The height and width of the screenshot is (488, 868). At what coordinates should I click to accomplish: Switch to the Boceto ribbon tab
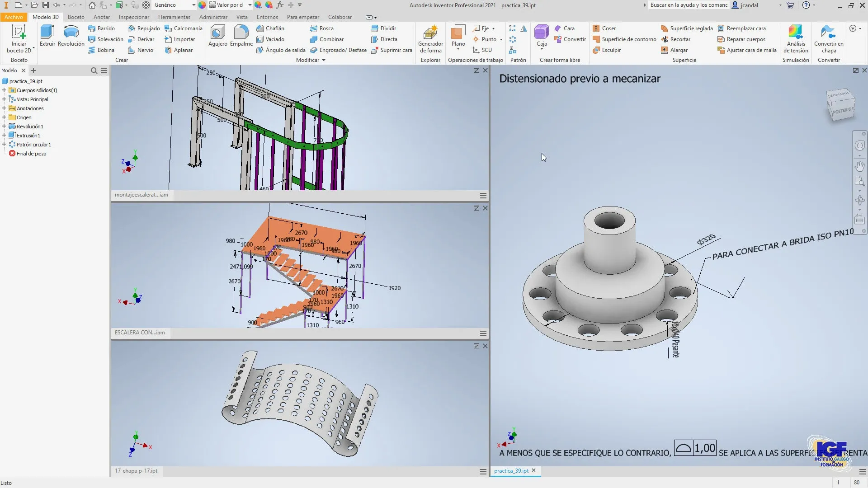click(x=76, y=17)
